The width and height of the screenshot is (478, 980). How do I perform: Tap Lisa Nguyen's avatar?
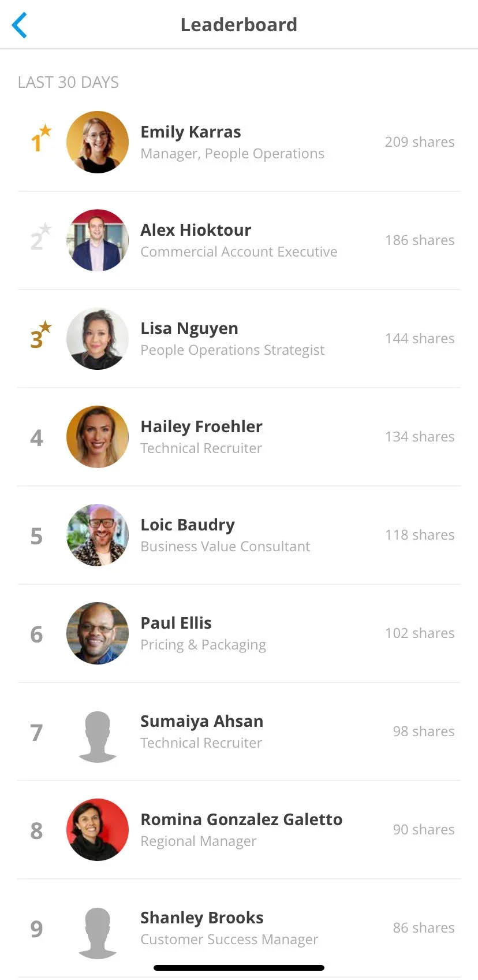[98, 339]
